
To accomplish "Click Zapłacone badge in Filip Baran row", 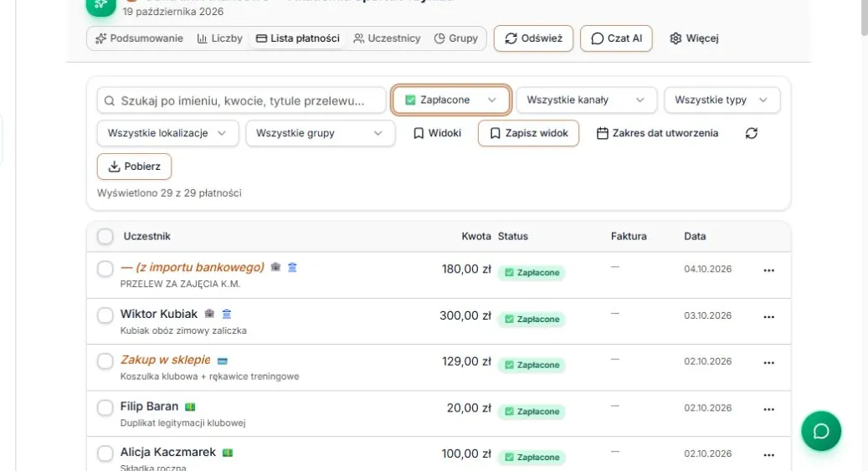I will 532,412.
